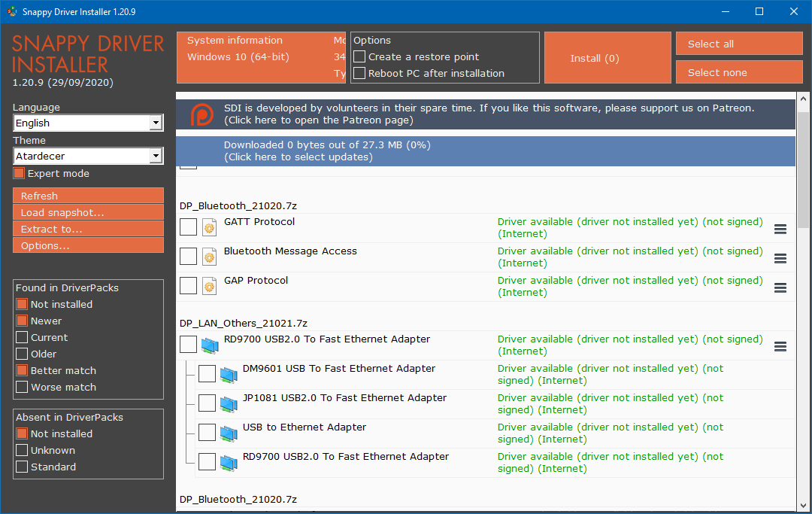This screenshot has width=812, height=514.
Task: Enable Create a restore point option
Action: coord(359,56)
